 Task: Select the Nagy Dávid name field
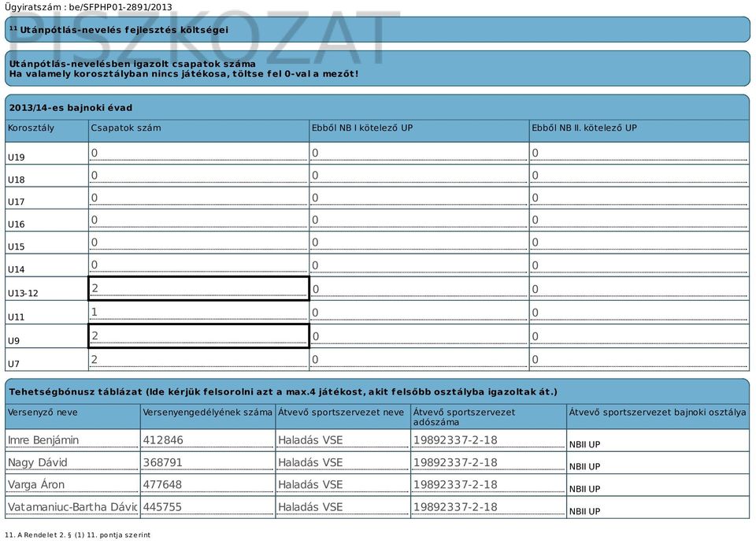pyautogui.click(x=72, y=462)
